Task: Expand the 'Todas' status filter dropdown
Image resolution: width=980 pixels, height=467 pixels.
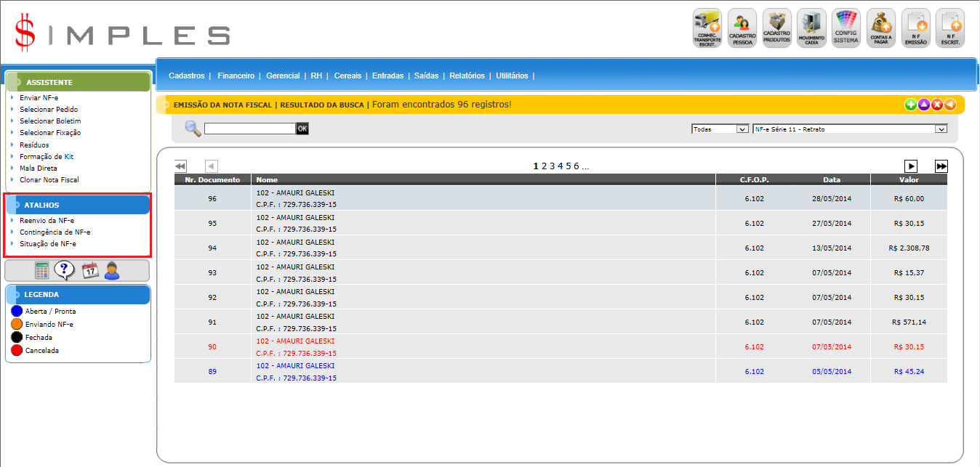Action: 720,129
